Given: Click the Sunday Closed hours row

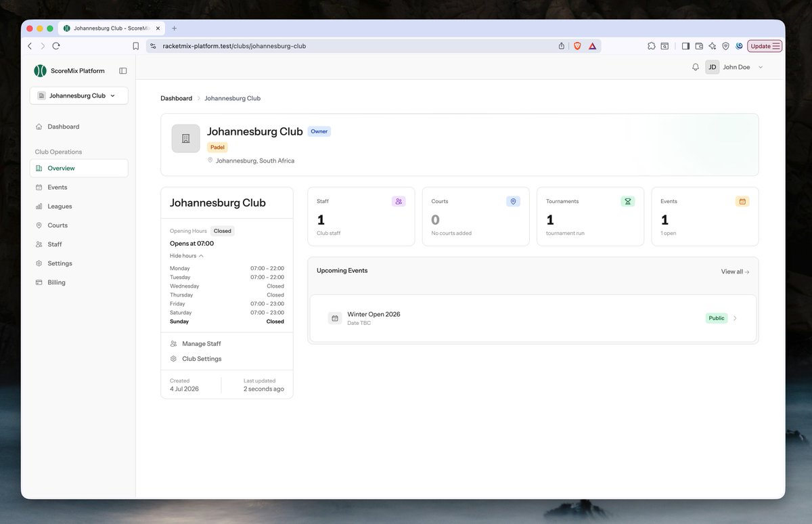Looking at the screenshot, I should pyautogui.click(x=227, y=322).
